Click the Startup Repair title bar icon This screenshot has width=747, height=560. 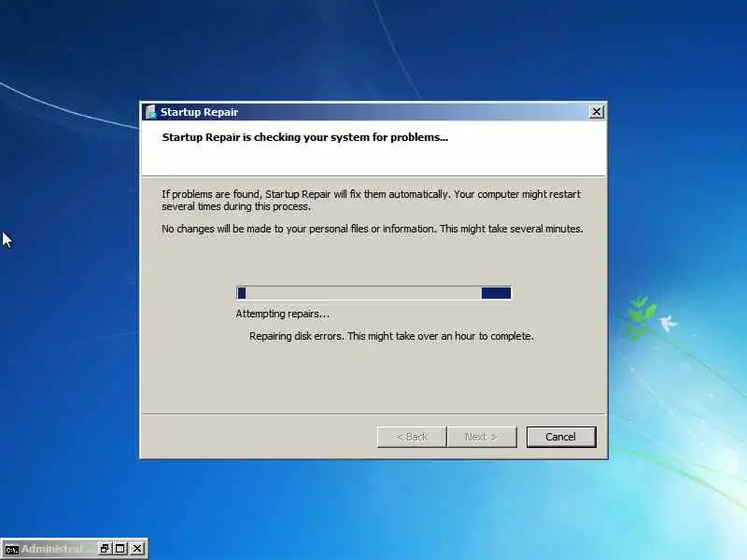(x=151, y=112)
